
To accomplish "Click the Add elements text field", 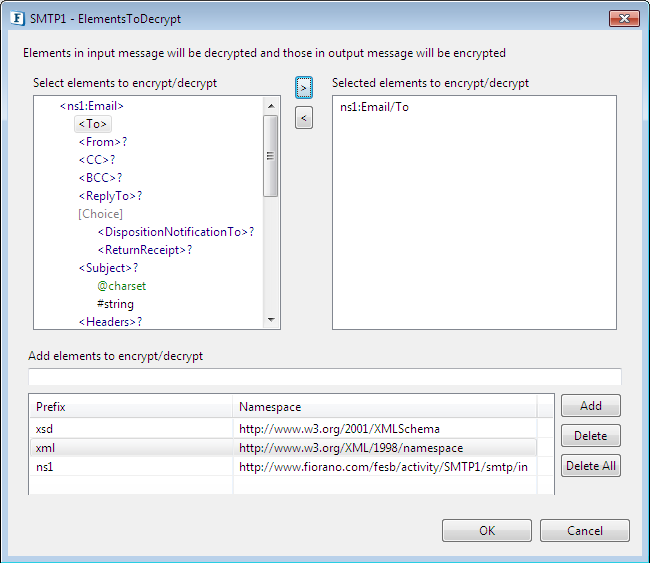I will point(325,376).
